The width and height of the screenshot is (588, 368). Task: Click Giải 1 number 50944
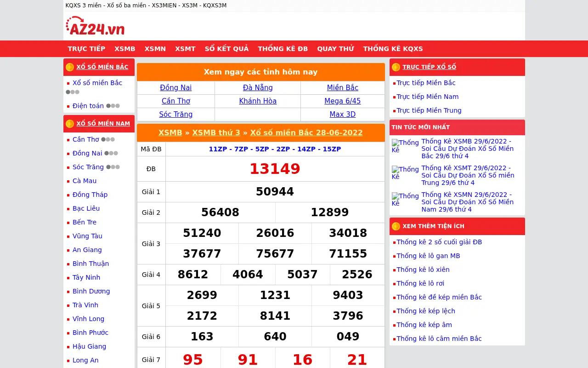tap(275, 192)
